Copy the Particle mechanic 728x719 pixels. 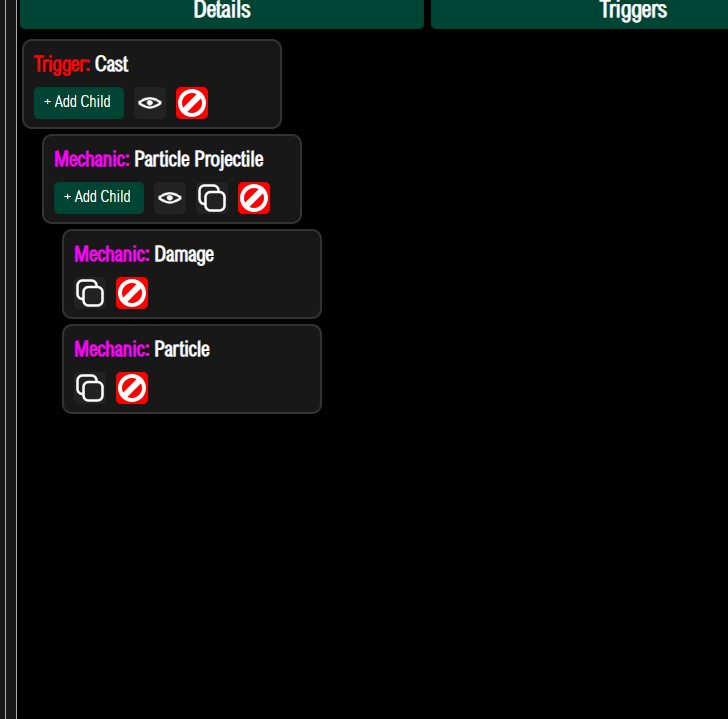coord(90,388)
